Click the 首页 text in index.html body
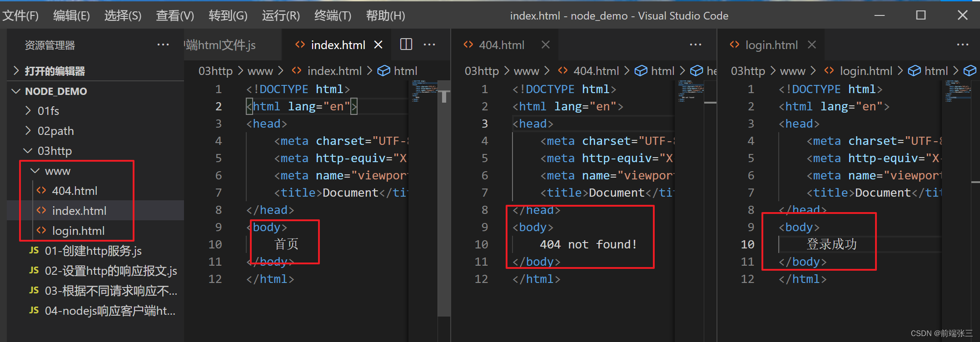 pos(286,244)
